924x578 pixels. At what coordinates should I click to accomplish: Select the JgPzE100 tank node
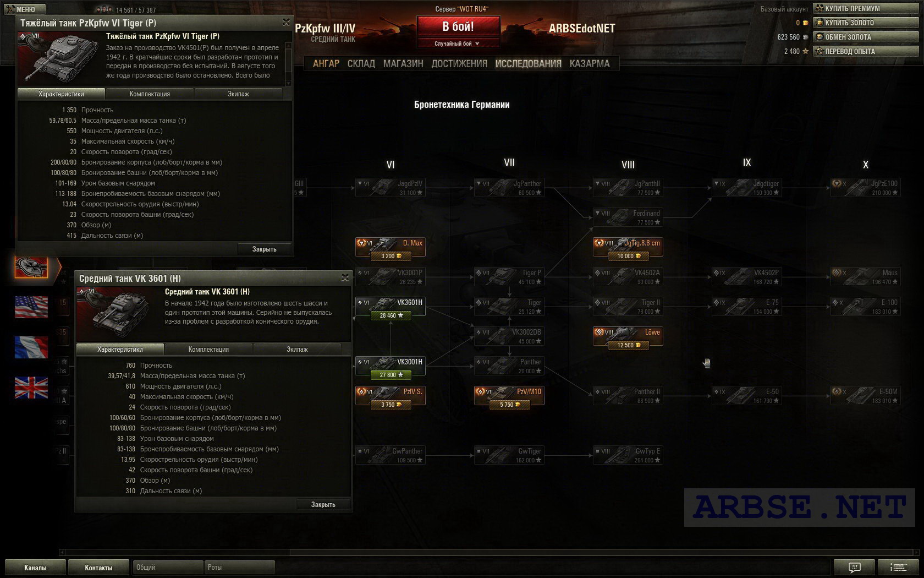[x=866, y=188]
